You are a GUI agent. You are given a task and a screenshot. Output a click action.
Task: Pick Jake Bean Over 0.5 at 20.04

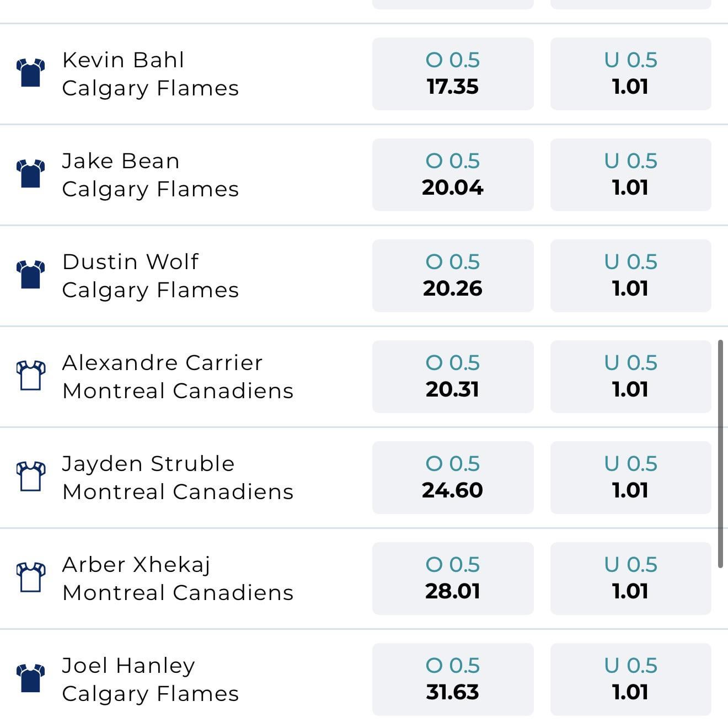click(453, 175)
